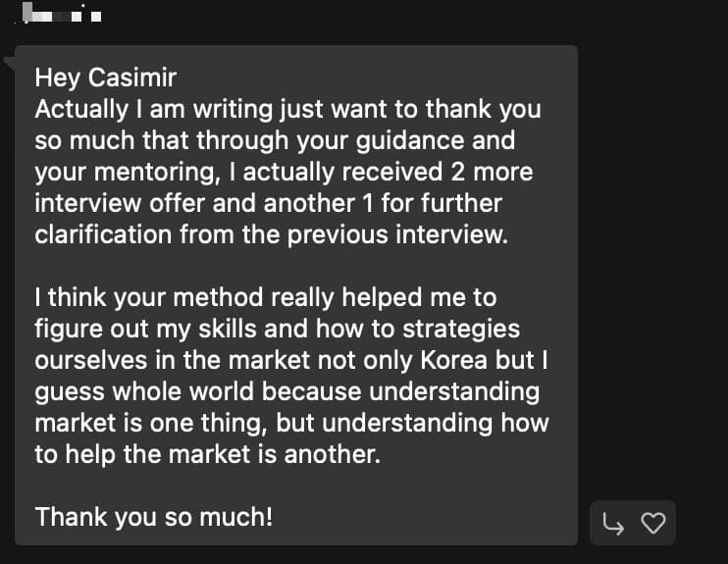Click the blank line between the two paragraphs
The image size is (728, 564).
[294, 266]
